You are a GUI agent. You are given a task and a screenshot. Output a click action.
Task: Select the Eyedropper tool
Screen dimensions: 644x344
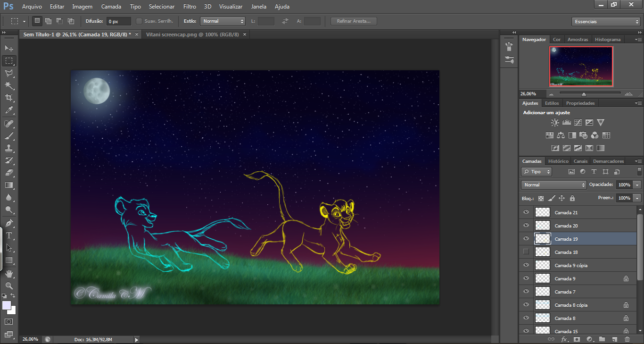pyautogui.click(x=9, y=110)
